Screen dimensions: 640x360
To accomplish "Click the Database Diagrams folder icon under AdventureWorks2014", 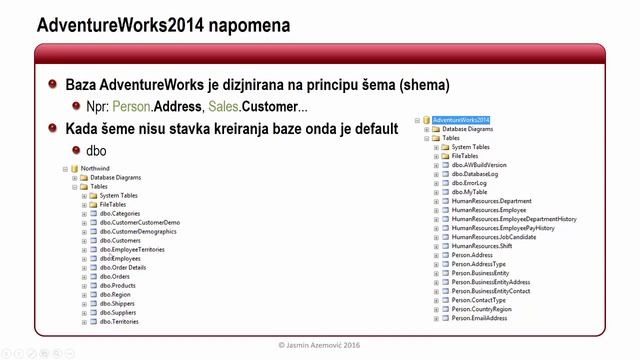I will pos(436,129).
